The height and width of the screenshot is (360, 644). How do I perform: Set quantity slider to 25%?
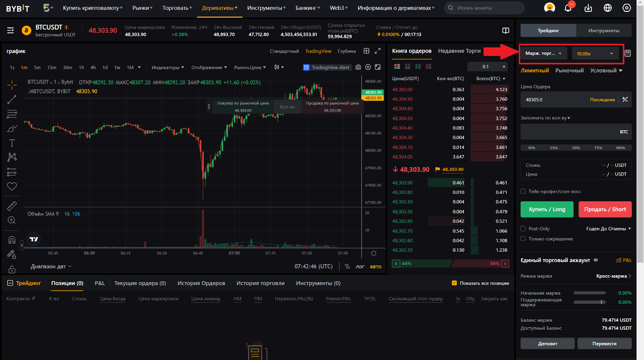(554, 148)
